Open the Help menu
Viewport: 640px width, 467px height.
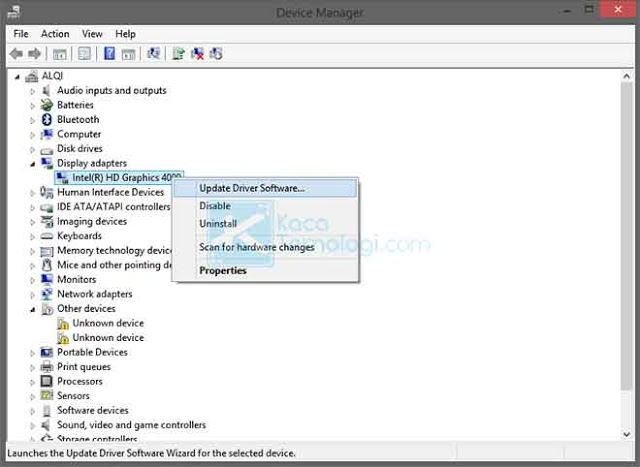[x=125, y=34]
